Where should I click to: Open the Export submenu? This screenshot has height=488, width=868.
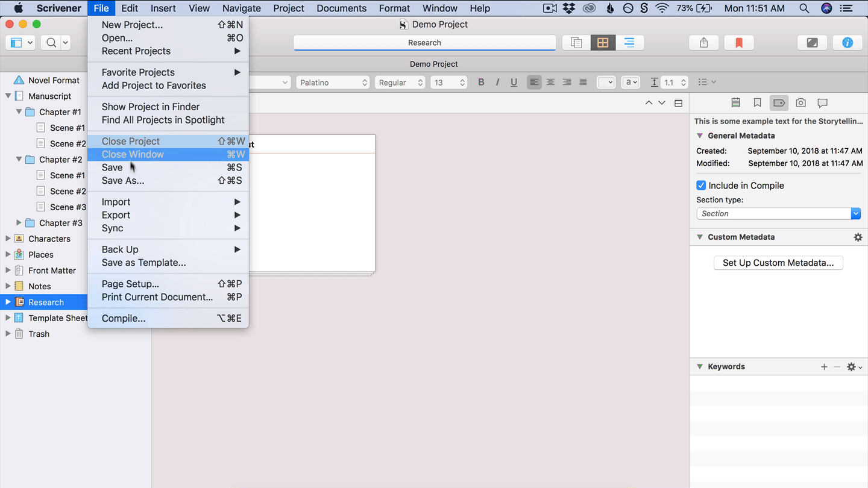168,215
